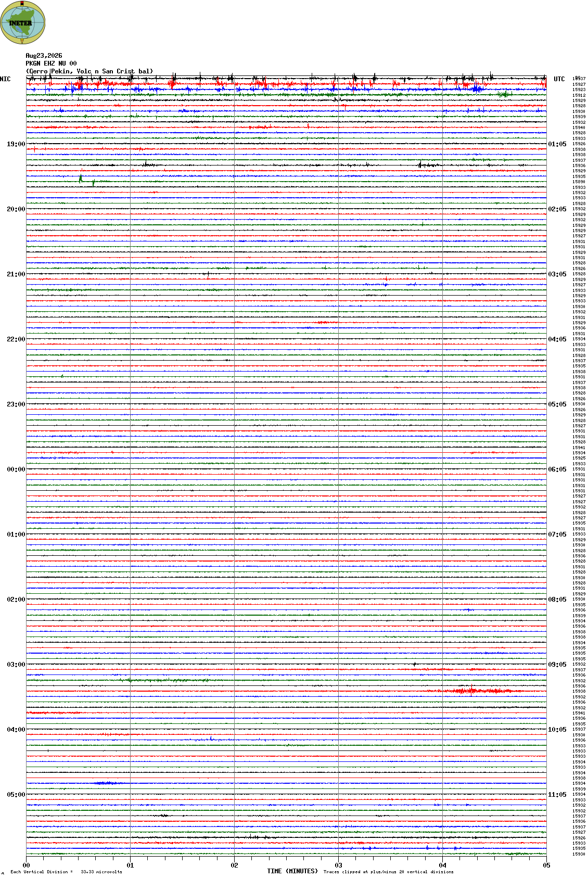The height and width of the screenshot is (879, 588).
Task: Click the 01:05 UTC time label
Action: coord(557,144)
